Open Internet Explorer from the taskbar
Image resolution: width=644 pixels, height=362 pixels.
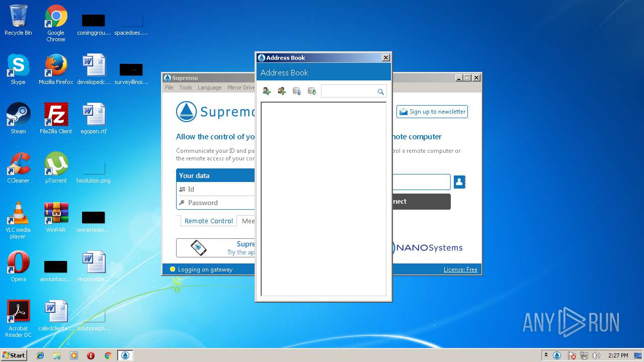click(x=40, y=355)
